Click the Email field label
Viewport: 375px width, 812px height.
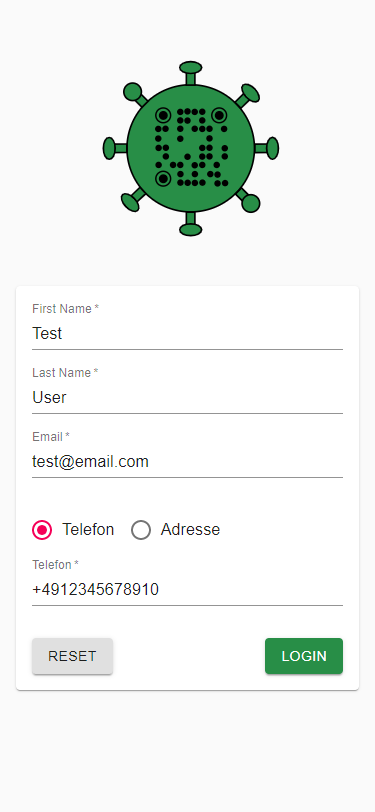pos(51,437)
